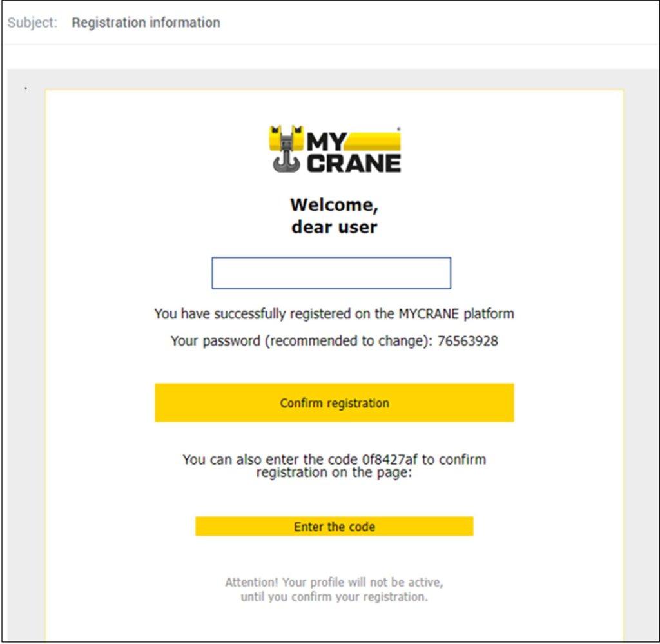Viewport: 660px width, 644px height.
Task: Click the subject text Registration information
Action: tap(146, 23)
